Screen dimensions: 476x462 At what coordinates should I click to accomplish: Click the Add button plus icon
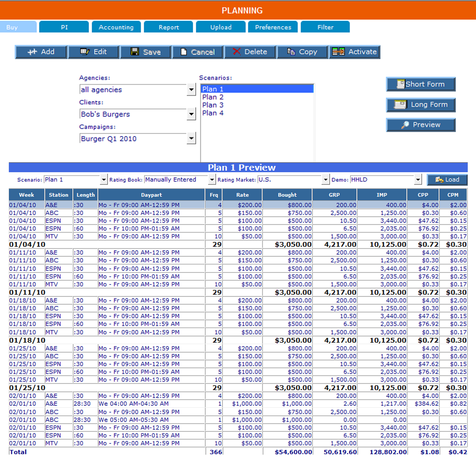(x=32, y=52)
